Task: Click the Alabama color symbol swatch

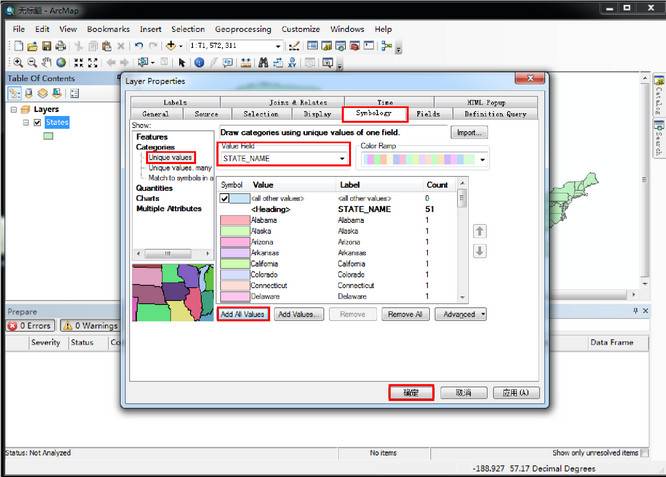Action: pos(235,220)
